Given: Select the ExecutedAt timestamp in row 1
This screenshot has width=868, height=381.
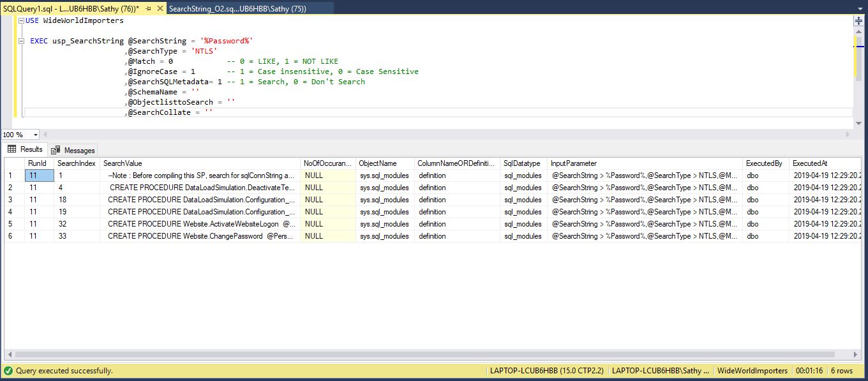Looking at the screenshot, I should [826, 176].
